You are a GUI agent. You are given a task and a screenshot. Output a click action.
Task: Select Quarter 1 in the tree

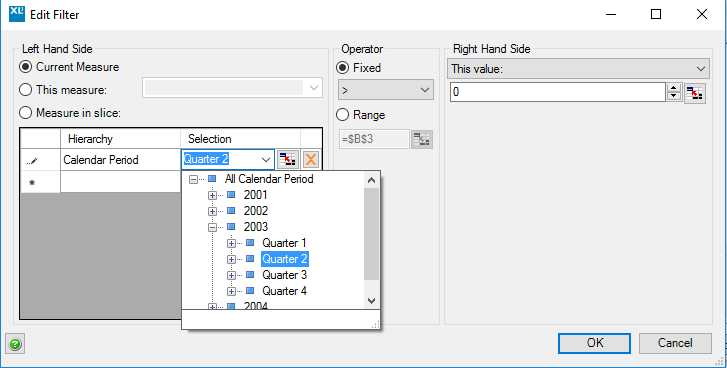pos(284,243)
